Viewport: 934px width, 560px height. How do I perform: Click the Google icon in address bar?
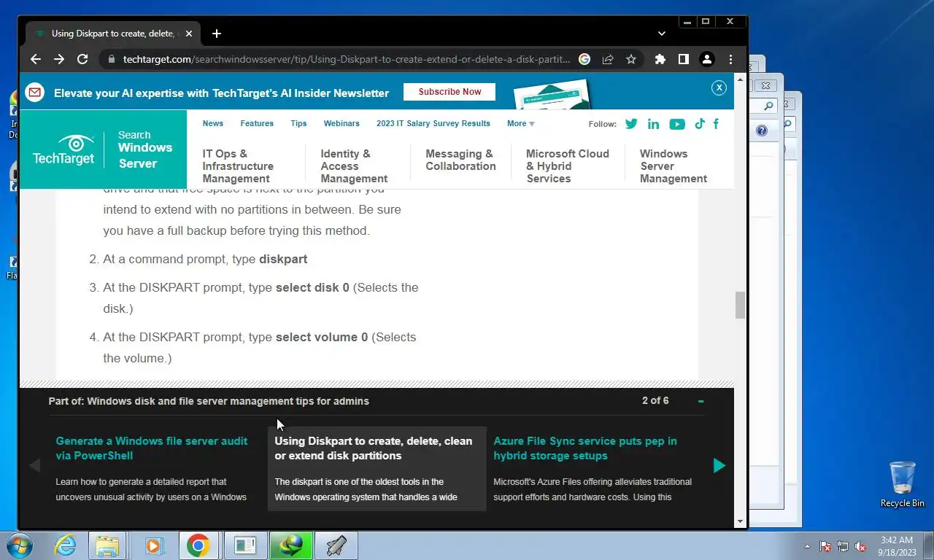584,60
